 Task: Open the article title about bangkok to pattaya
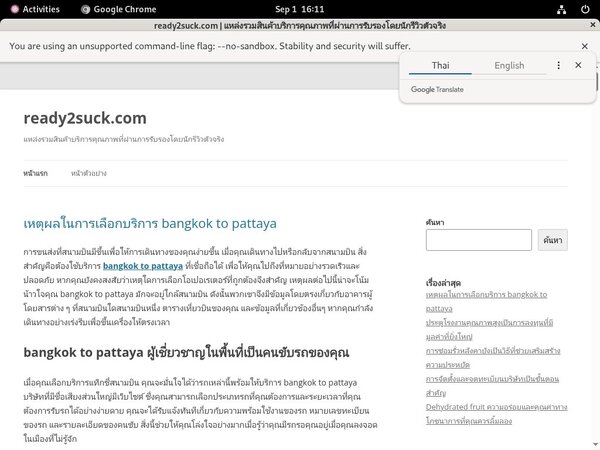coord(150,222)
